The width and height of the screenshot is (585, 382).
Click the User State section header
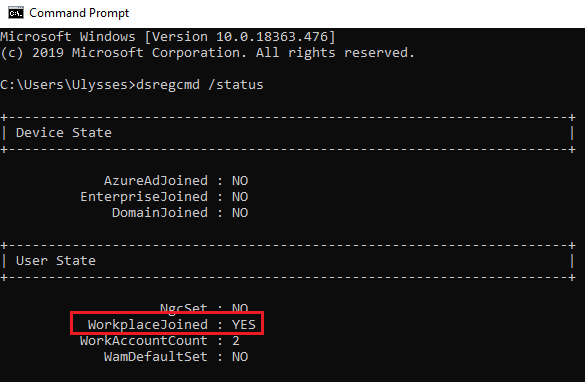(x=56, y=261)
